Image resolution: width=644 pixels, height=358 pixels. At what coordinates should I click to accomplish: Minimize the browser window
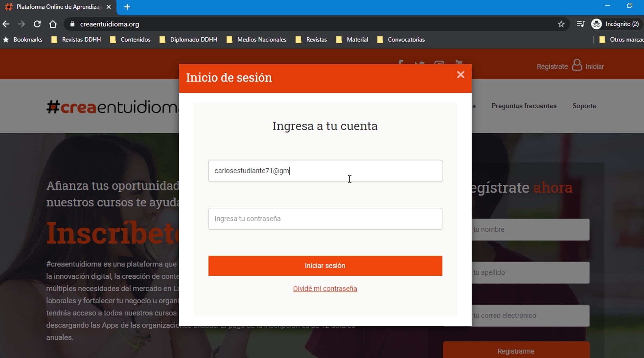pyautogui.click(x=607, y=6)
